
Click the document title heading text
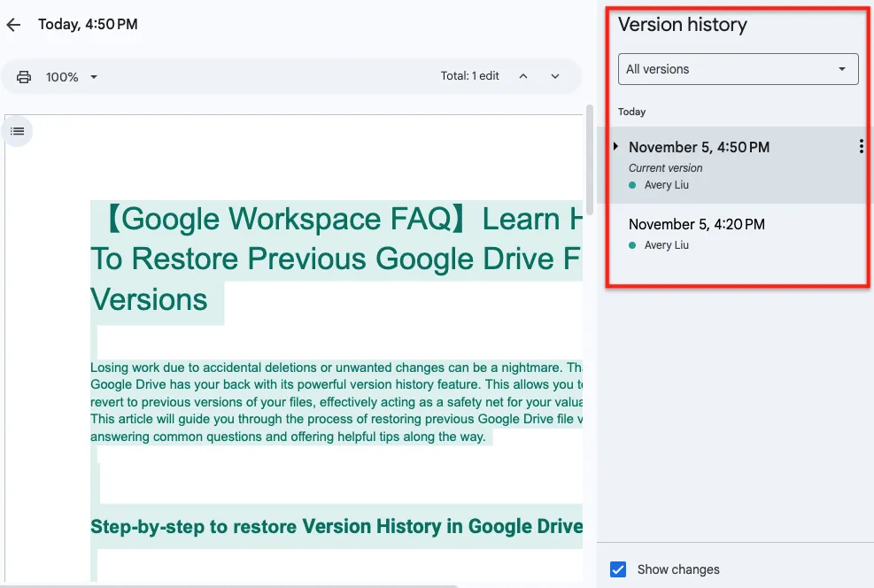click(x=336, y=259)
